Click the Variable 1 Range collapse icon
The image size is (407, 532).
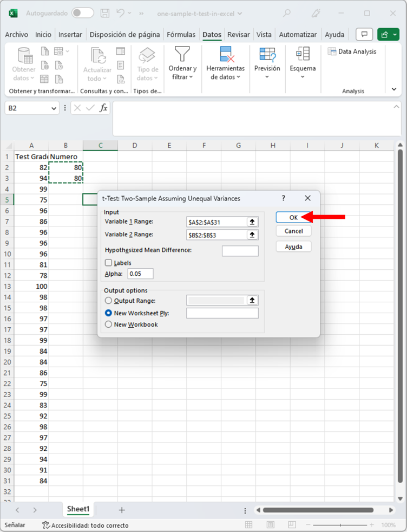pyautogui.click(x=252, y=222)
